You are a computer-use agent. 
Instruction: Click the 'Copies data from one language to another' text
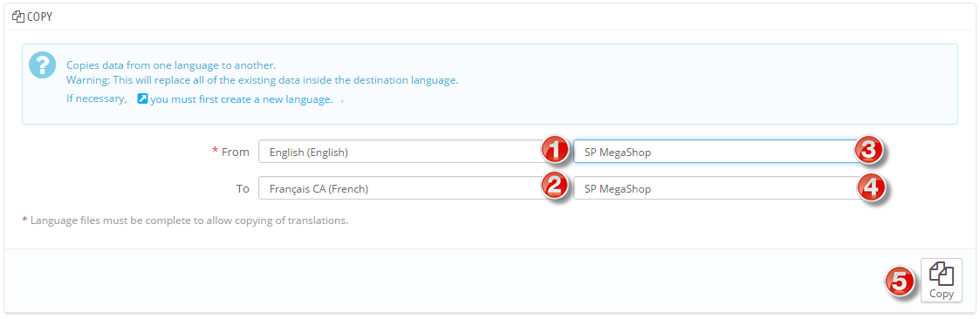(171, 64)
